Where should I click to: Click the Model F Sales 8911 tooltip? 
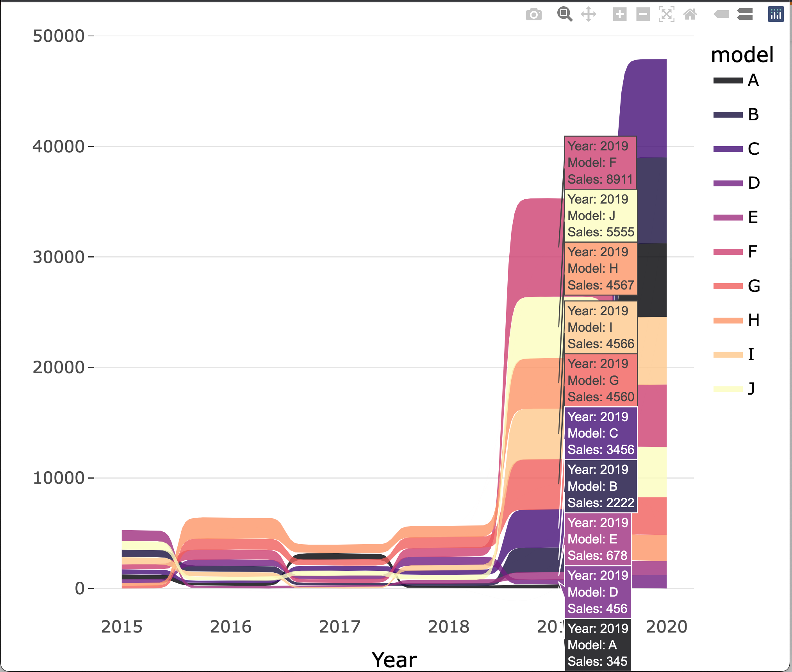point(601,163)
